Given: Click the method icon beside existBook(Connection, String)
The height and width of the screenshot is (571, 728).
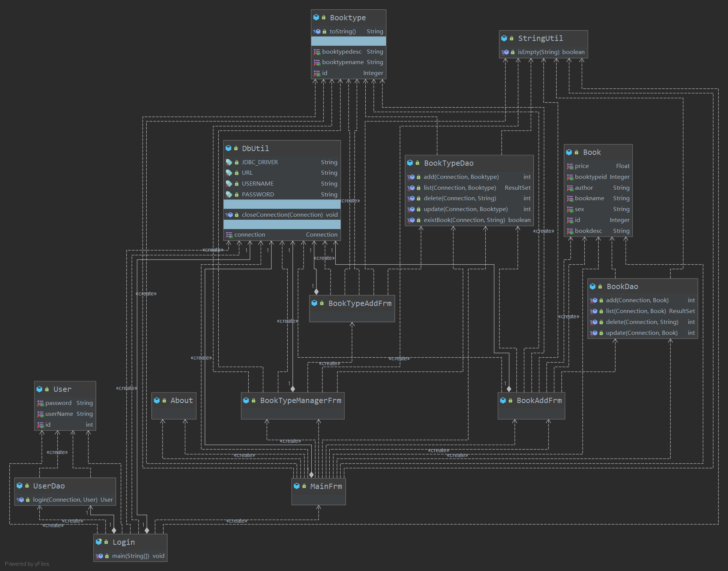Looking at the screenshot, I should click(411, 220).
